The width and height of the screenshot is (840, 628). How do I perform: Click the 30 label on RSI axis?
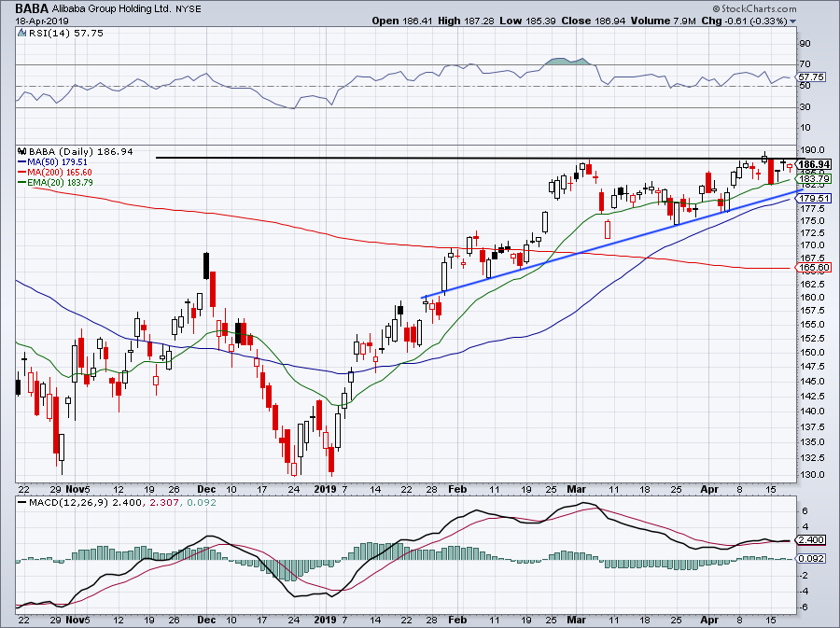click(805, 107)
